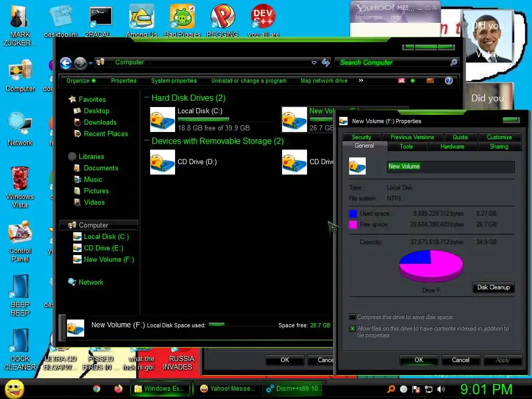Toggle the preview pane icon
The height and width of the screenshot is (399, 532).
tap(430, 81)
